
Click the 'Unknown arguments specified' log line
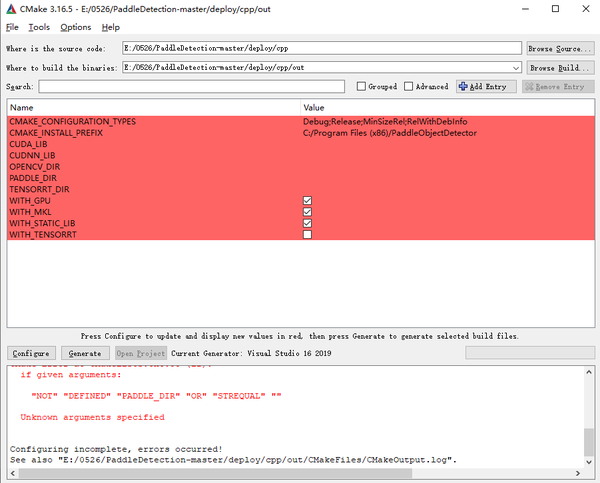[92, 417]
